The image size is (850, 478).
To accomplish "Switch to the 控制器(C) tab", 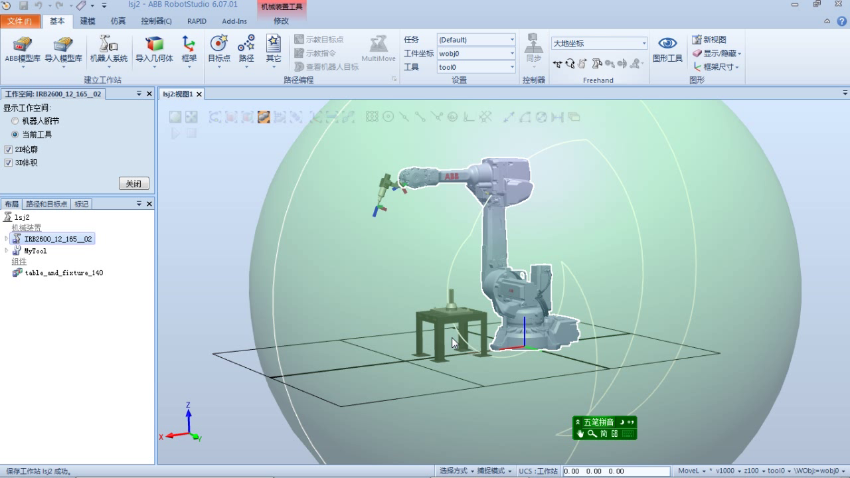I will click(x=156, y=21).
